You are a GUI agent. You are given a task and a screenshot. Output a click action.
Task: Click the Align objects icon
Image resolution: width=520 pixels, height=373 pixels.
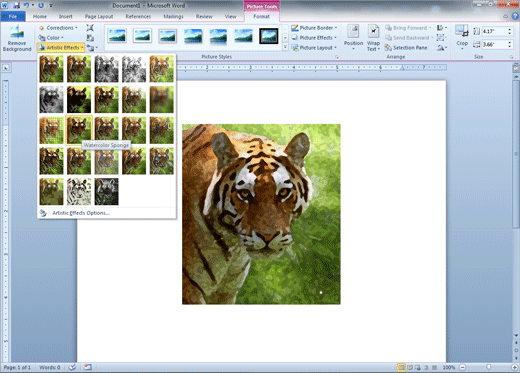point(441,28)
